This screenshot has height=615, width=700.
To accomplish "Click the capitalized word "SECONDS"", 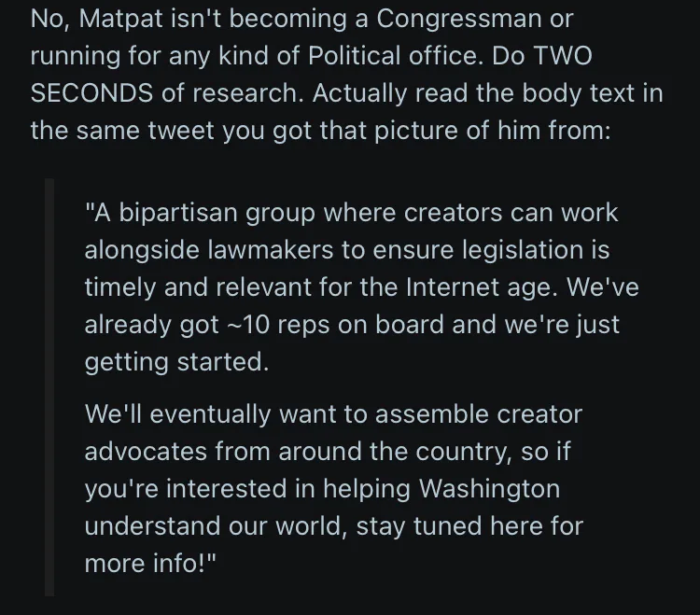I will 91,92.
